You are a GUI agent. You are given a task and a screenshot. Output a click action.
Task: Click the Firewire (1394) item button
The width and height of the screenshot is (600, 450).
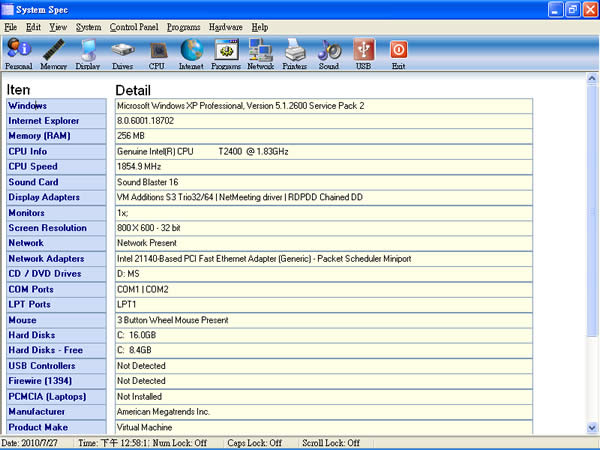pos(56,381)
